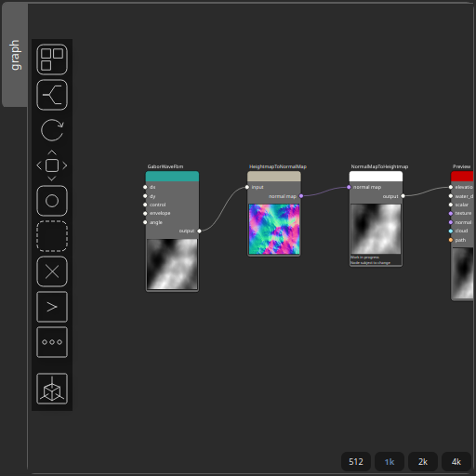Image resolution: width=476 pixels, height=476 pixels.
Task: Click the dashed rectangle selection icon
Action: tap(52, 236)
